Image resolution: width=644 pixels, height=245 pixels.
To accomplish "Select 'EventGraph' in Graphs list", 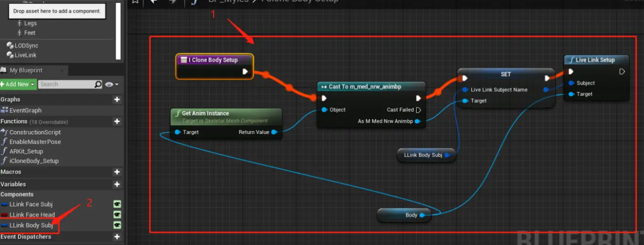I will pyautogui.click(x=26, y=111).
